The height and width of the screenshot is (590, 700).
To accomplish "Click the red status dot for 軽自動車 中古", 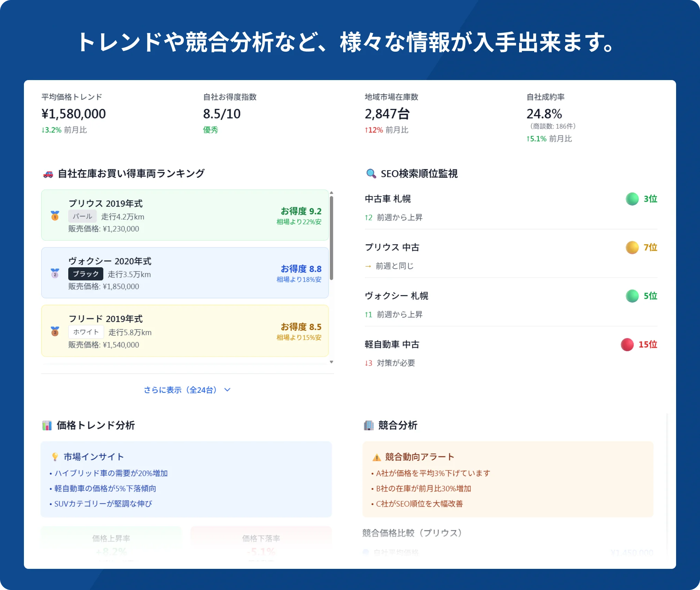I will (627, 345).
